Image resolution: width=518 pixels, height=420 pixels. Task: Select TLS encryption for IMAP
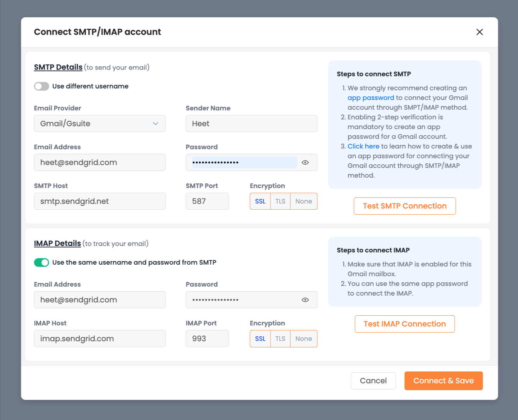click(x=280, y=339)
